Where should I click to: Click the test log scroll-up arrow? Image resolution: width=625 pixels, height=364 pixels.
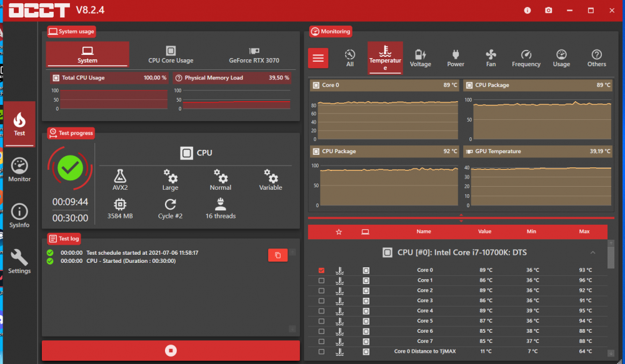point(292,252)
